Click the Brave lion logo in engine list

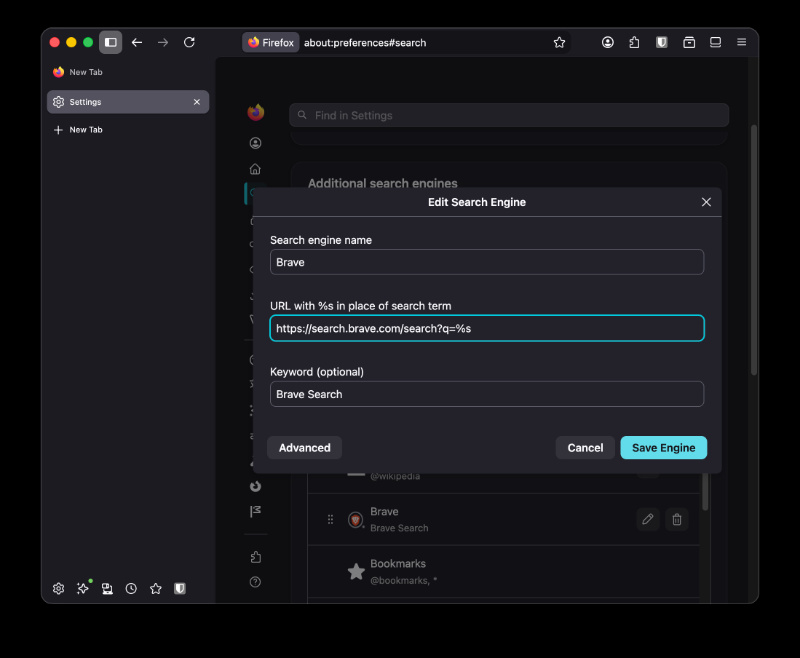356,520
